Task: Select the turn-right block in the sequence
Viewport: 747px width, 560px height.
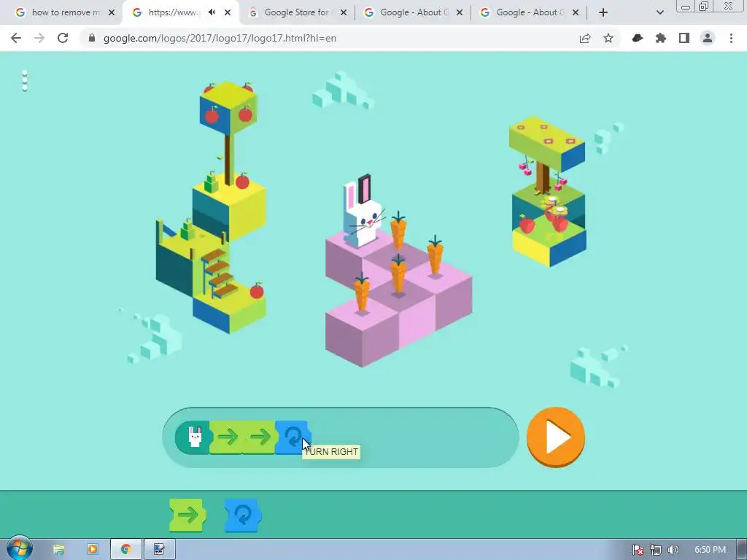Action: click(293, 437)
